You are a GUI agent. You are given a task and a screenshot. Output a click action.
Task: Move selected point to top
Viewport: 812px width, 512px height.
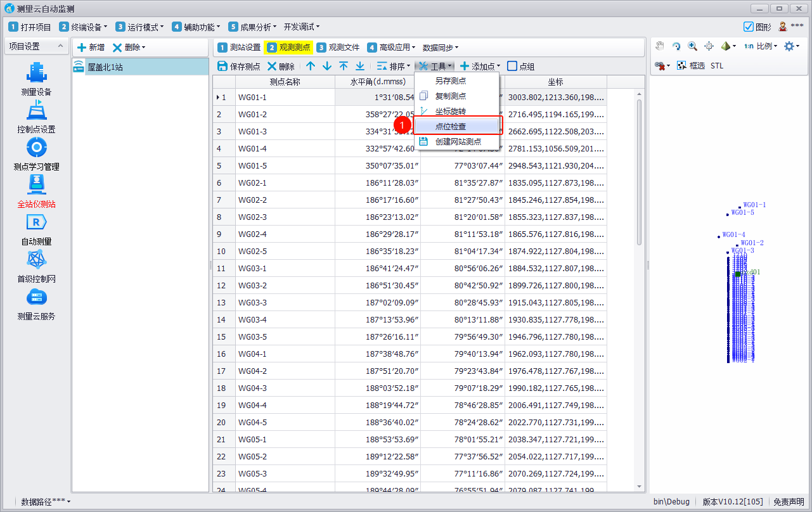343,66
